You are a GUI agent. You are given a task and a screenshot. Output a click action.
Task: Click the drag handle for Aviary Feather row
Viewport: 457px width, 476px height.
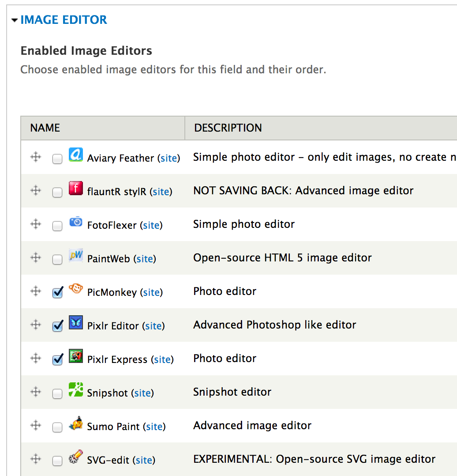[x=36, y=157]
